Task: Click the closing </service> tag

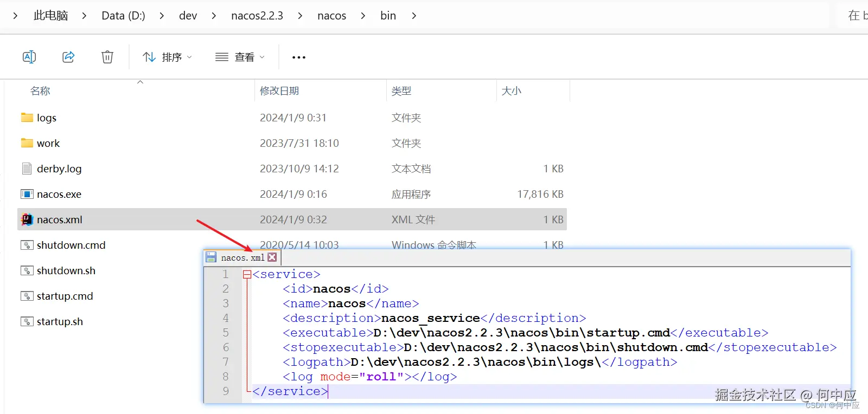Action: 290,391
